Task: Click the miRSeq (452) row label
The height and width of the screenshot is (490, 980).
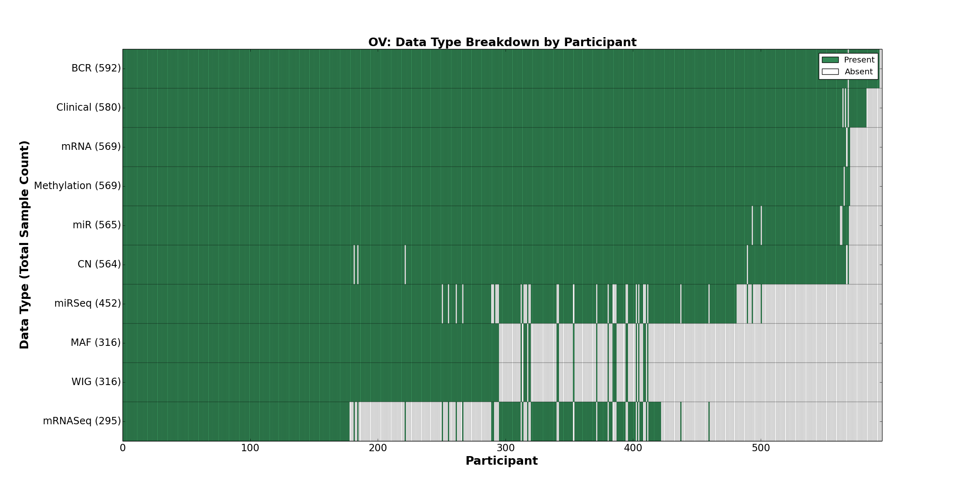Action: 87,303
